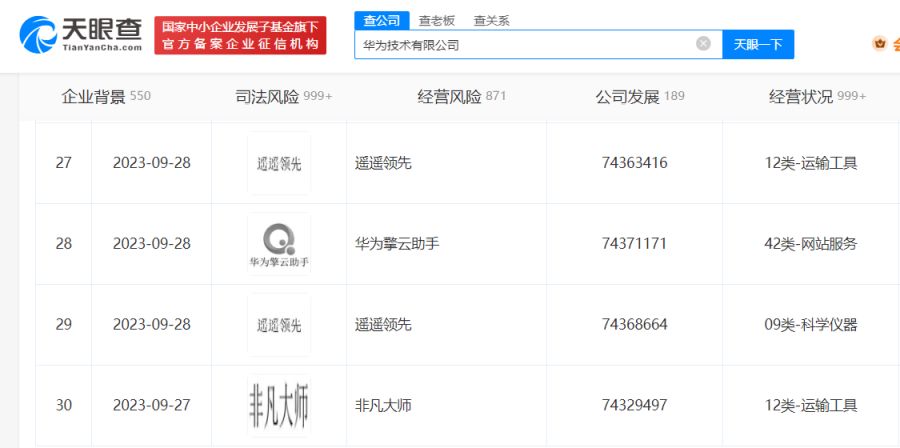Open the 公司发展 section tab
The image size is (900, 448).
tap(640, 97)
